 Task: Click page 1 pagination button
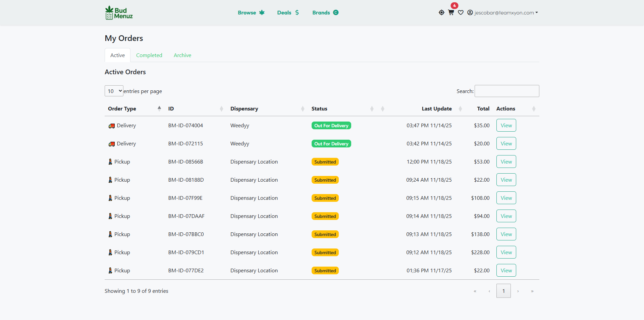(x=503, y=291)
